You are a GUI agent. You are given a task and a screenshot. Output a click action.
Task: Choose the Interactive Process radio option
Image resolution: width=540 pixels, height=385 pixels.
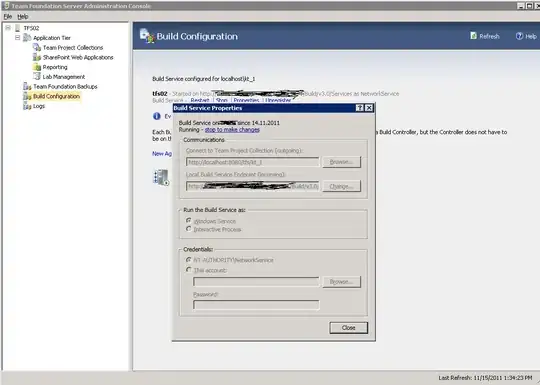(x=188, y=229)
